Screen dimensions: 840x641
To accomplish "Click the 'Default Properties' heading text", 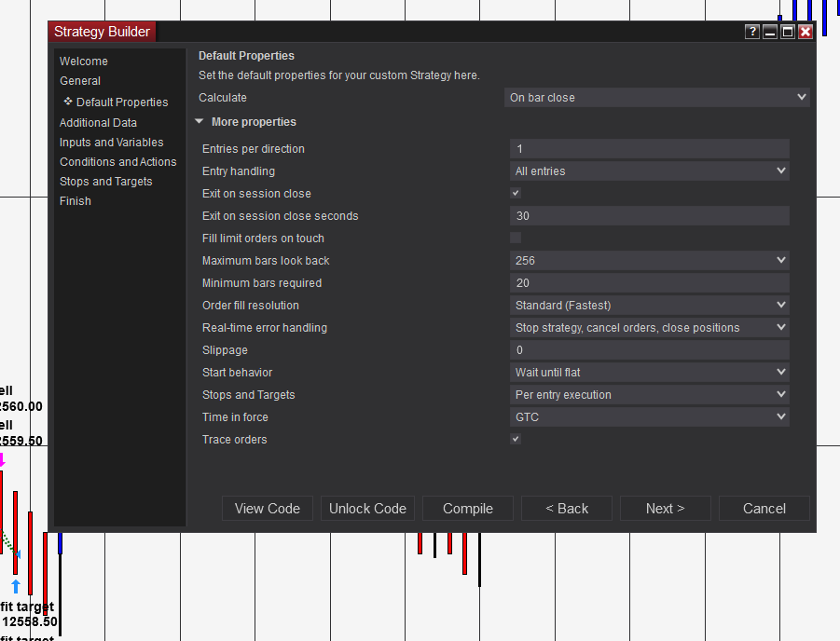I will coord(246,56).
